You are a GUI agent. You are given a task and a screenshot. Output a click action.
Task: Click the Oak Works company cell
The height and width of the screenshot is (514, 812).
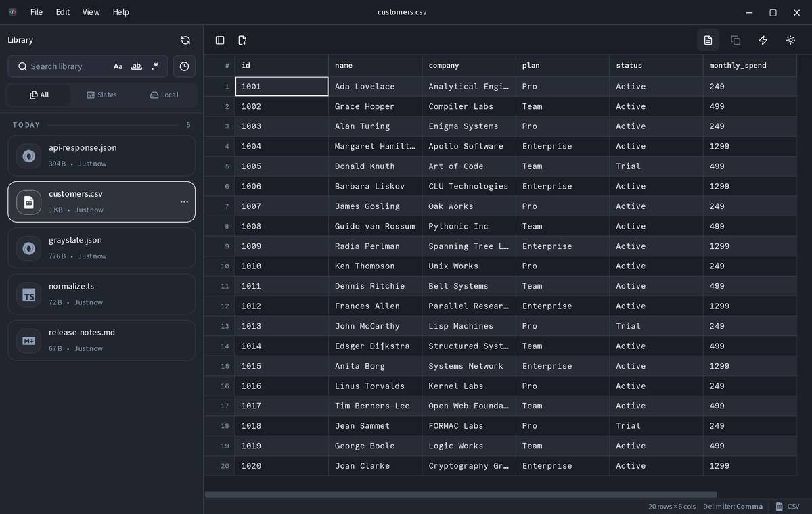[469, 206]
